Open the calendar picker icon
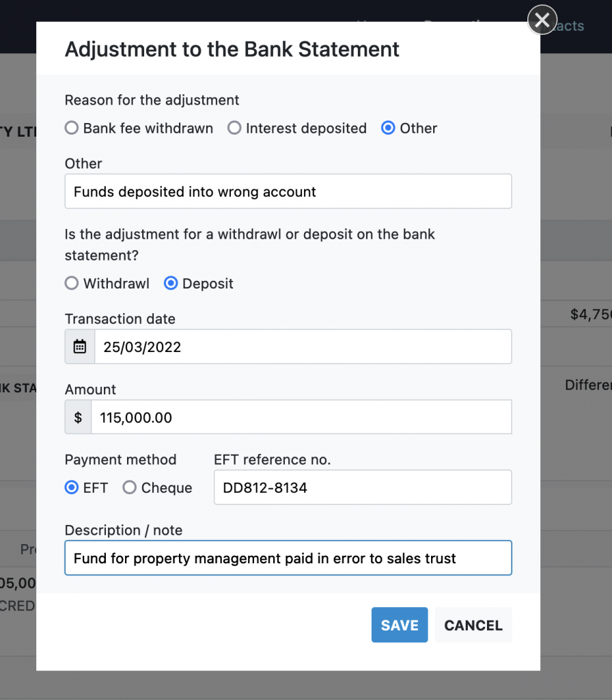This screenshot has height=700, width=612. (x=80, y=347)
